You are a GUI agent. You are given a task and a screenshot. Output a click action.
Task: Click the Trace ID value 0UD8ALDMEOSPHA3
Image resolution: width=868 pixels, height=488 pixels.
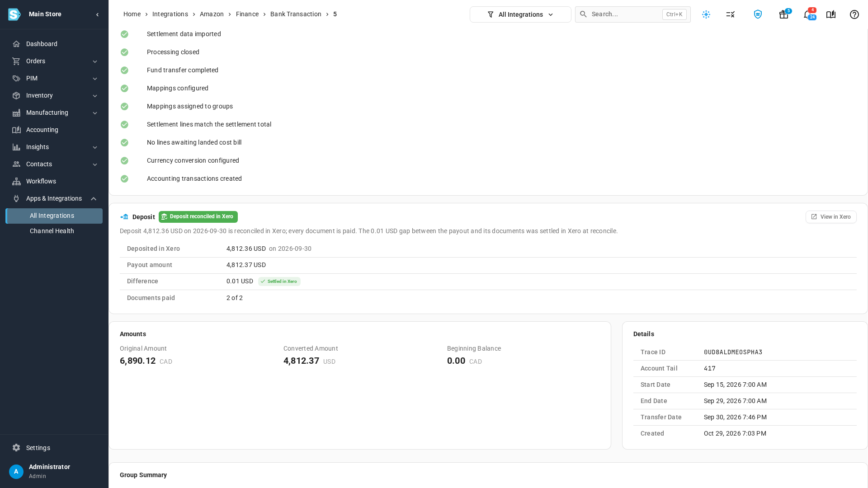tap(733, 352)
